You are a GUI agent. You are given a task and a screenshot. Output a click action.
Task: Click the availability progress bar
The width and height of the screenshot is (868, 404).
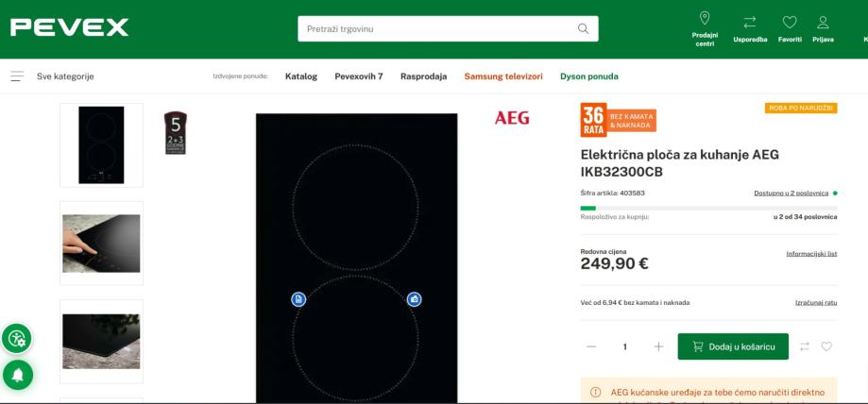tap(708, 208)
